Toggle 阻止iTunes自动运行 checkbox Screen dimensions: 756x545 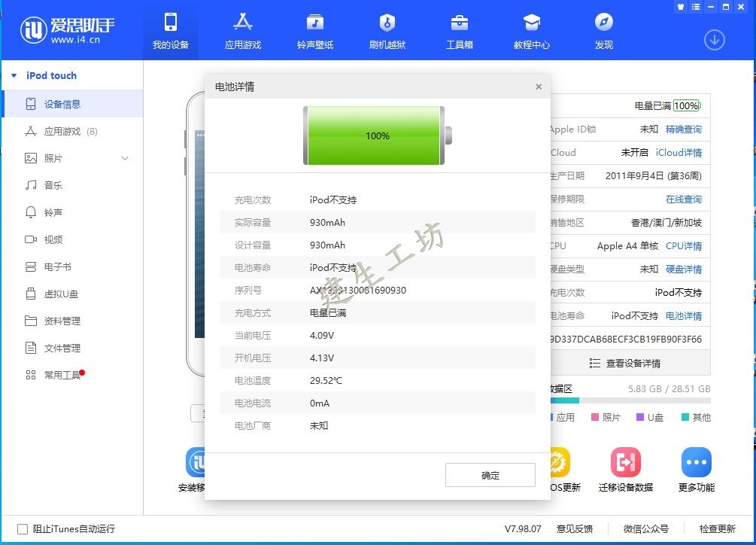(22, 529)
